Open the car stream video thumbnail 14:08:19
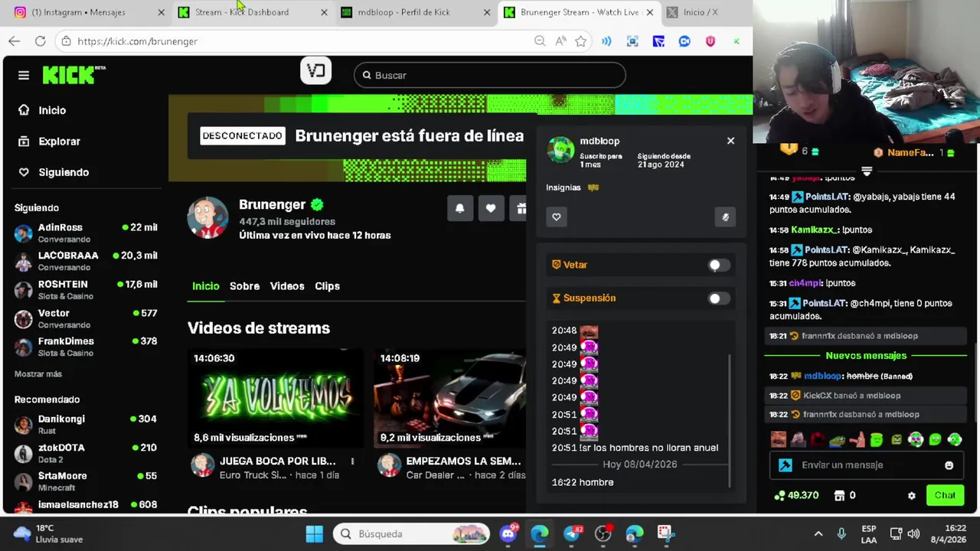 tap(450, 398)
